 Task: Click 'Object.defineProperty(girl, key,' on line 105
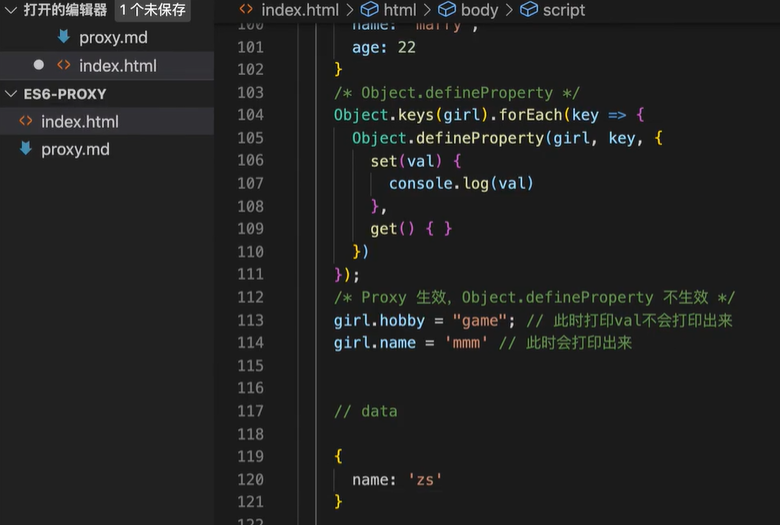click(497, 138)
